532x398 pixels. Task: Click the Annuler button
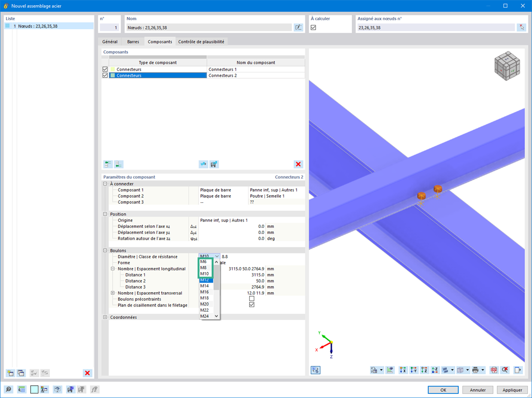478,390
